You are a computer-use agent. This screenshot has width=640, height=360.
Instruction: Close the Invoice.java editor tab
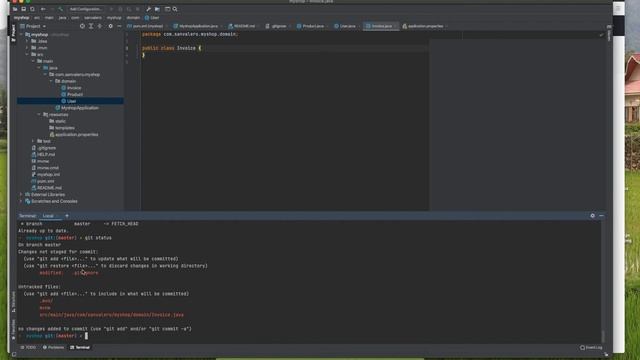[395, 26]
